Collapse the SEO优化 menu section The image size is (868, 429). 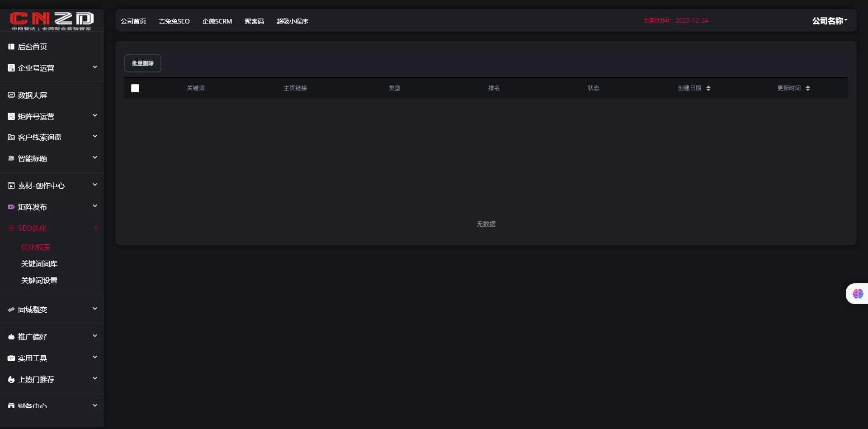pyautogui.click(x=96, y=228)
